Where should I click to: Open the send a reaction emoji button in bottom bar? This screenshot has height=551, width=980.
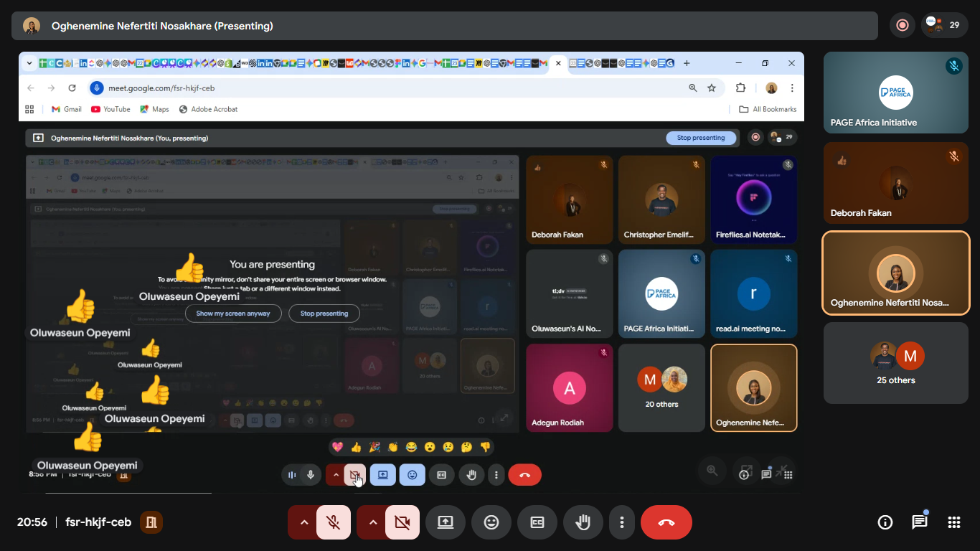pyautogui.click(x=491, y=522)
